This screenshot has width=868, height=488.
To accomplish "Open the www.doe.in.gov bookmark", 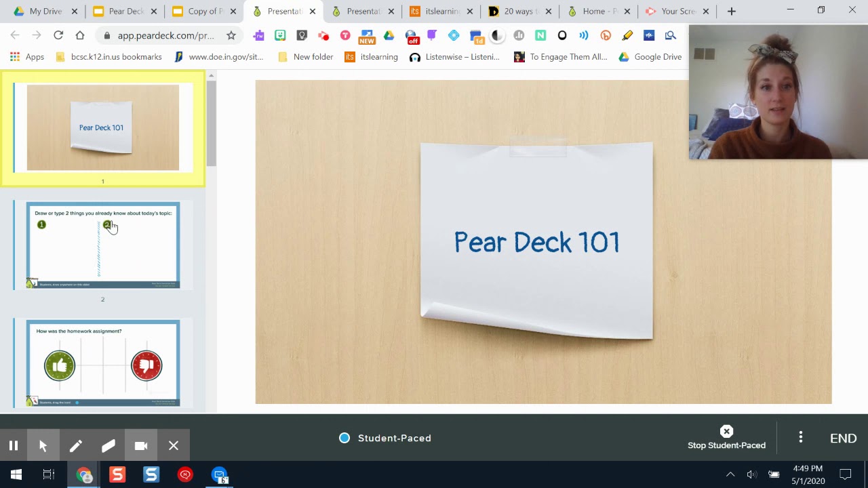I will tap(219, 57).
